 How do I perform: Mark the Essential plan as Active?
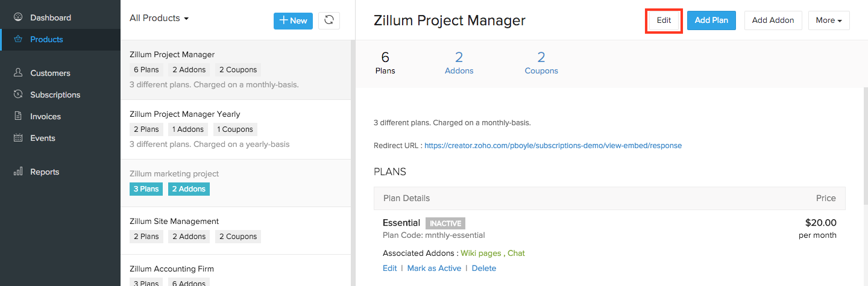coord(434,269)
